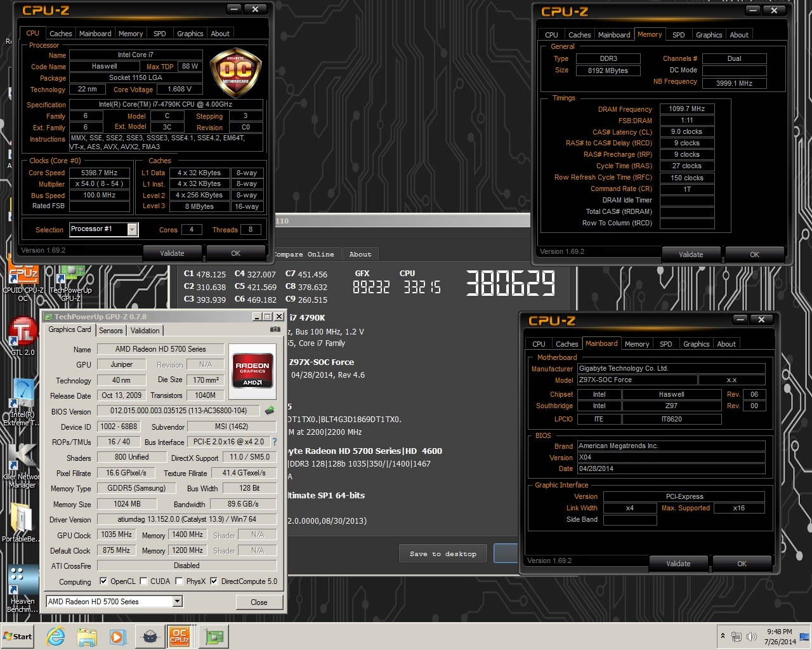The height and width of the screenshot is (650, 812).
Task: Show hidden system tray icons
Action: coord(723,636)
